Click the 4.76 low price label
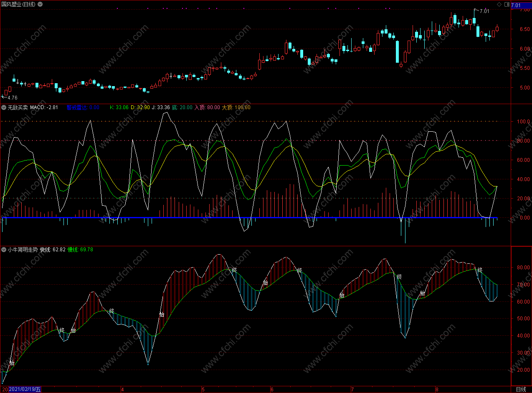 pyautogui.click(x=13, y=97)
